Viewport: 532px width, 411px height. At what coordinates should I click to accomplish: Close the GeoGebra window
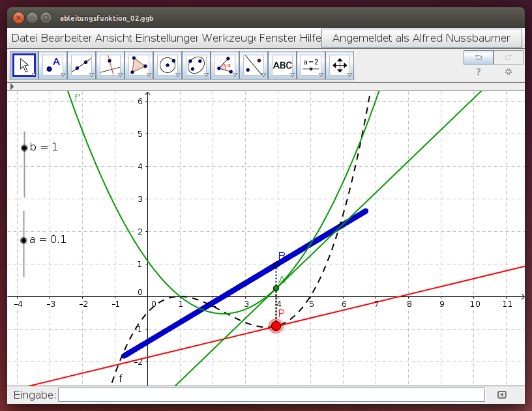point(19,18)
